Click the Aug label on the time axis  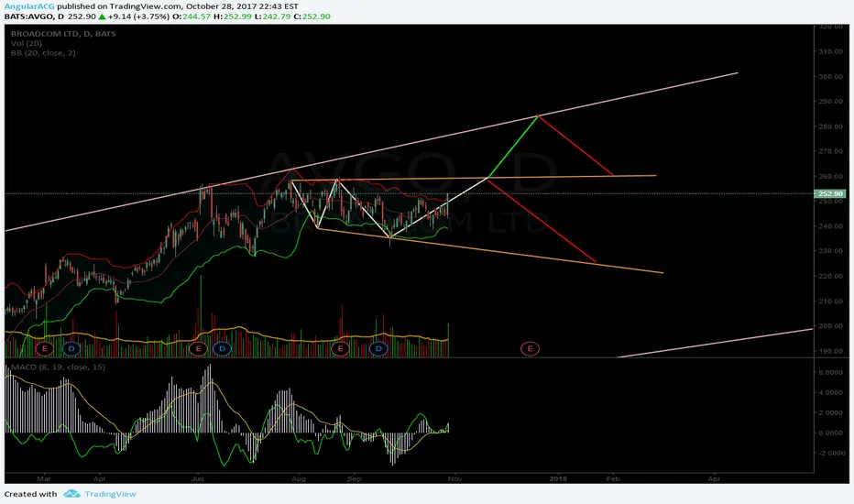point(299,479)
